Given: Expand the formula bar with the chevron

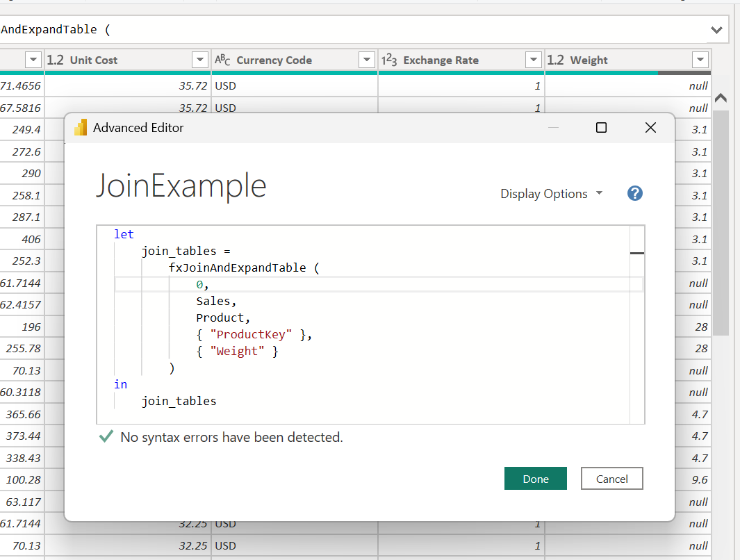Looking at the screenshot, I should (x=717, y=30).
